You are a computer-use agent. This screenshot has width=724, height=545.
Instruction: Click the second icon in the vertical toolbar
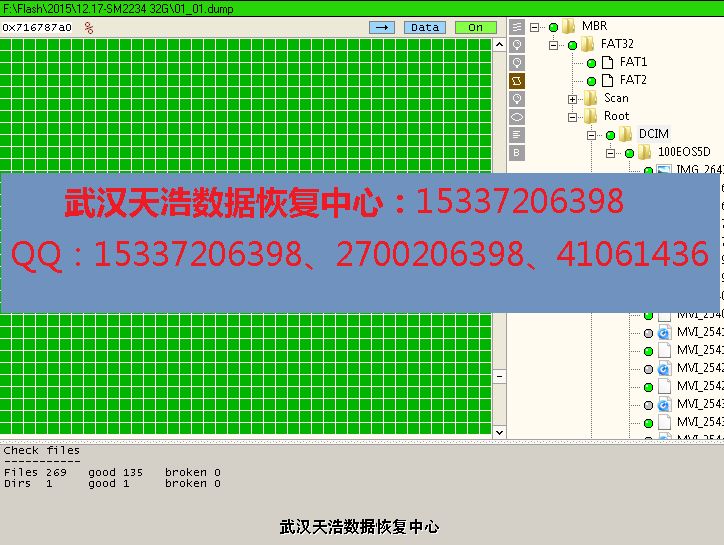(x=517, y=45)
